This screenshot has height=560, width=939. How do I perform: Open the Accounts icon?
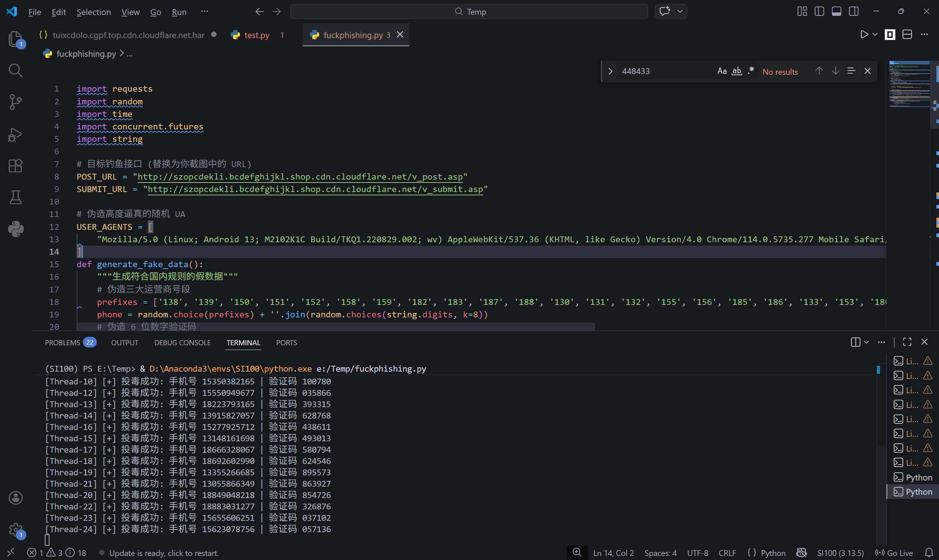point(15,498)
